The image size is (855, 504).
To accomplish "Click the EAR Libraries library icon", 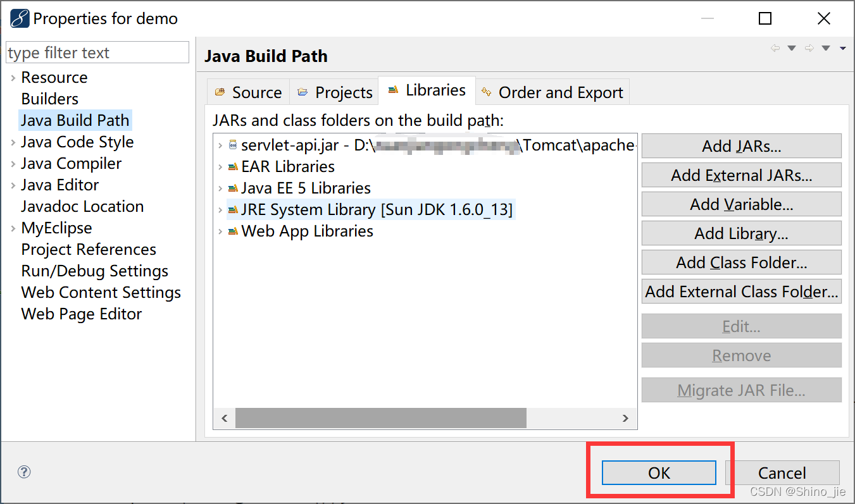I will coord(233,167).
